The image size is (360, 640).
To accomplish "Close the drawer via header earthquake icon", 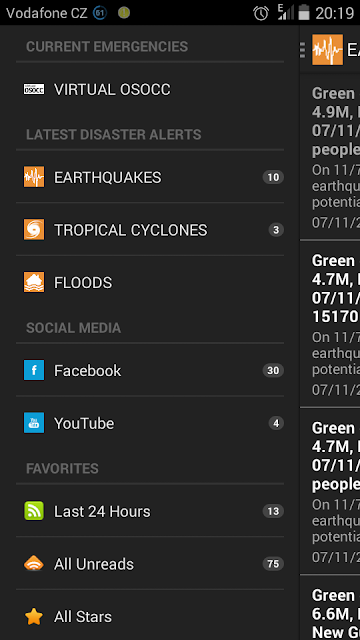I will (x=327, y=50).
